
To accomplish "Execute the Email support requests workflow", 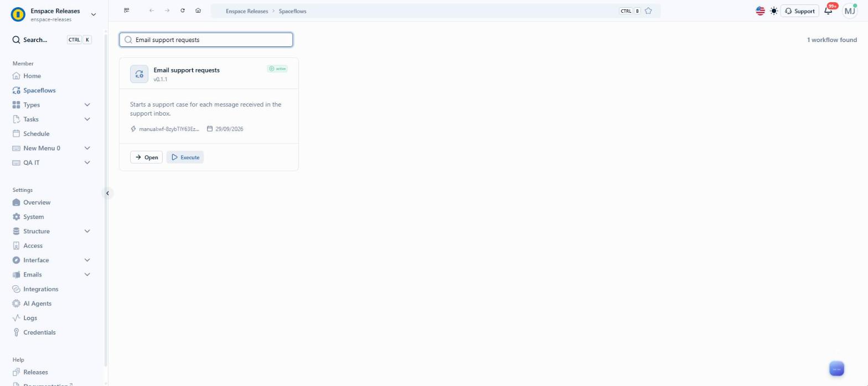I will coord(185,157).
